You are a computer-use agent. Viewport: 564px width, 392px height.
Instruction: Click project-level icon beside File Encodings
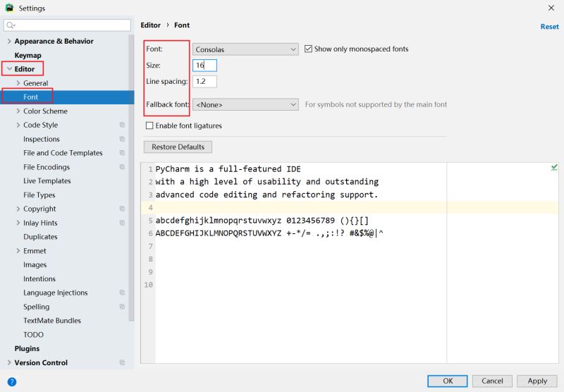point(122,167)
